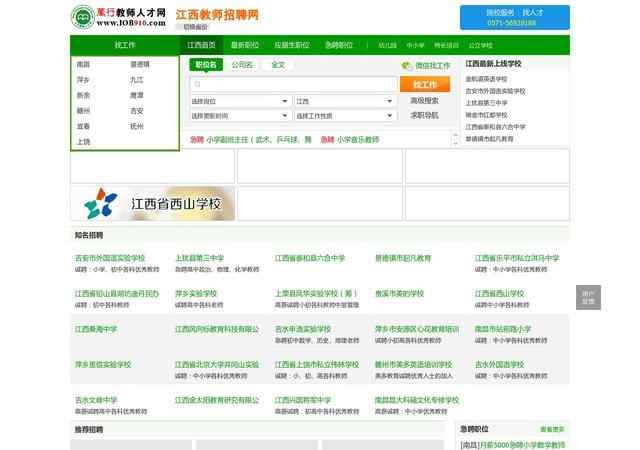640x450 pixels.
Task: Click the 切换省份 province switcher
Action: pos(195,27)
